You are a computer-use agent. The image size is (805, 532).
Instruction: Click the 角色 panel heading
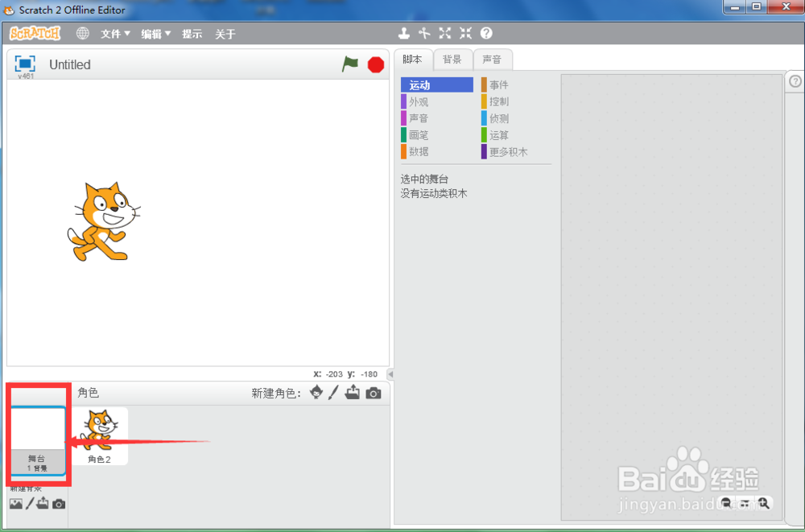pos(89,393)
